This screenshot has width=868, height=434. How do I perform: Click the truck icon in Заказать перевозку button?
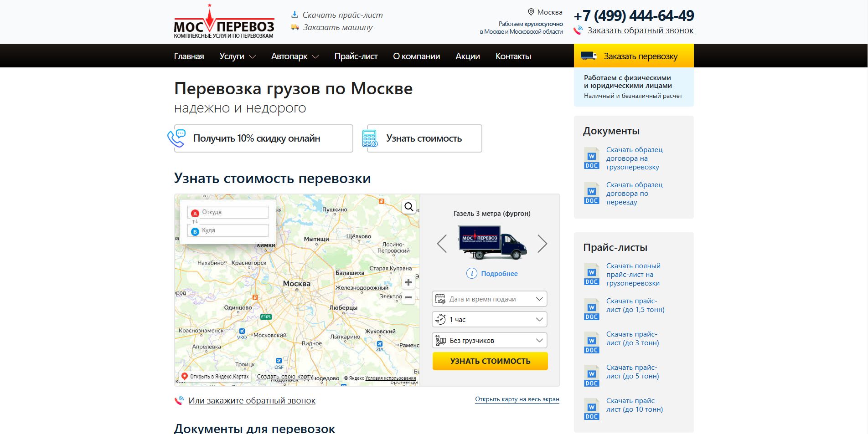[589, 56]
